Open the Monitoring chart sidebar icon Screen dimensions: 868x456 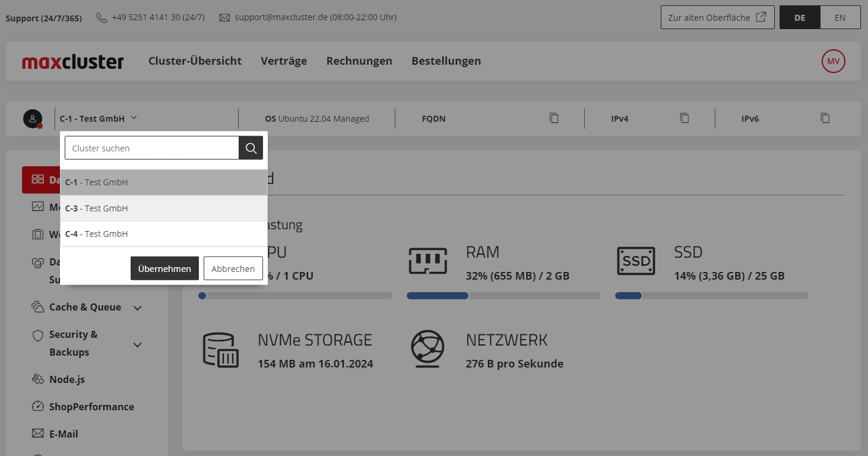38,207
